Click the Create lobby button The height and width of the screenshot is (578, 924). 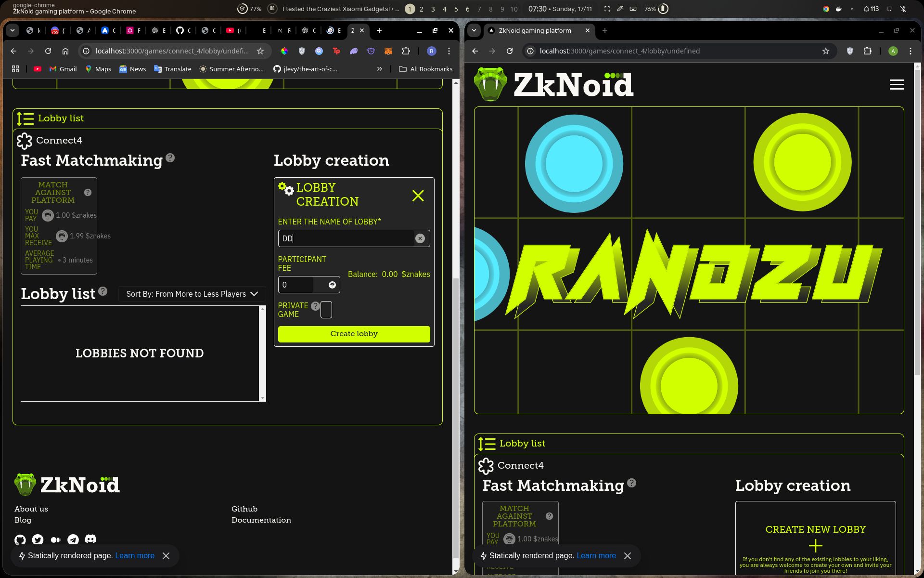point(354,334)
